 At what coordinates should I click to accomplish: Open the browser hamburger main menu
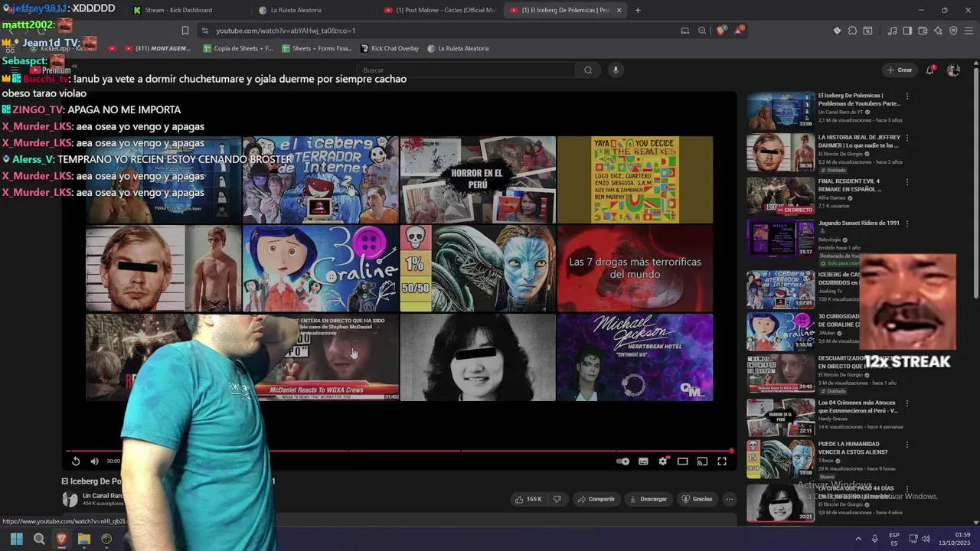click(969, 31)
